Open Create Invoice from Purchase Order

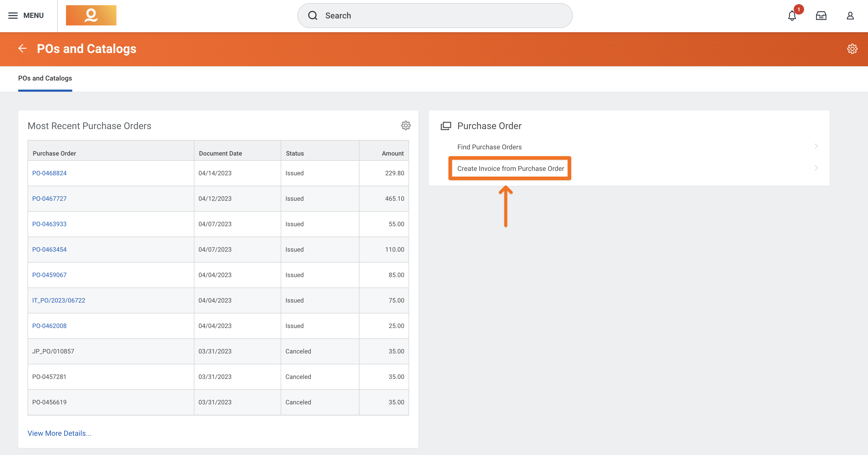510,168
